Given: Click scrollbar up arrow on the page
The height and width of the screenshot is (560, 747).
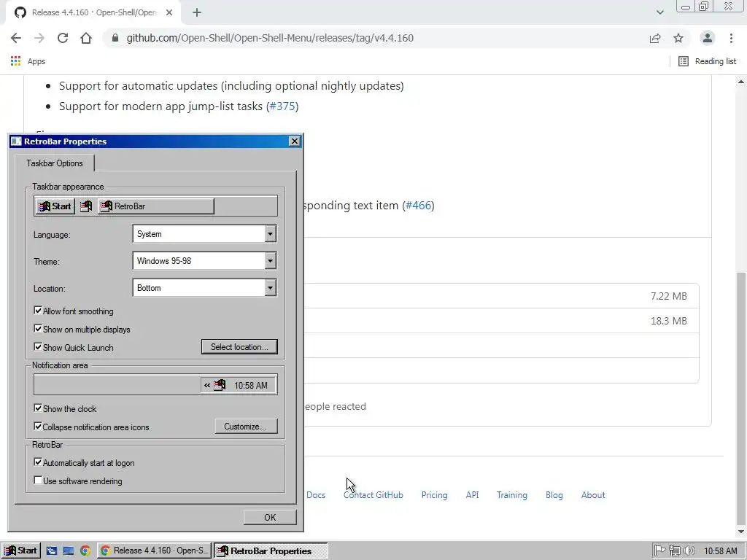Looking at the screenshot, I should 741,82.
